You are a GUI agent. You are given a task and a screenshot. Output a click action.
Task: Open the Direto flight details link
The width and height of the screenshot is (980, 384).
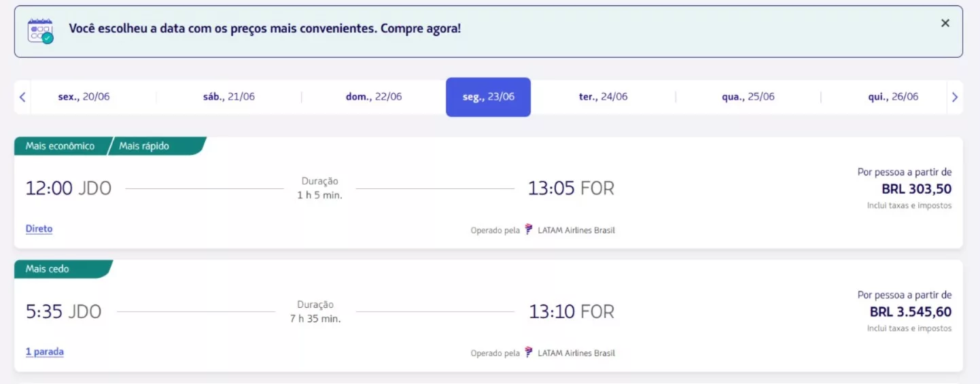click(39, 229)
